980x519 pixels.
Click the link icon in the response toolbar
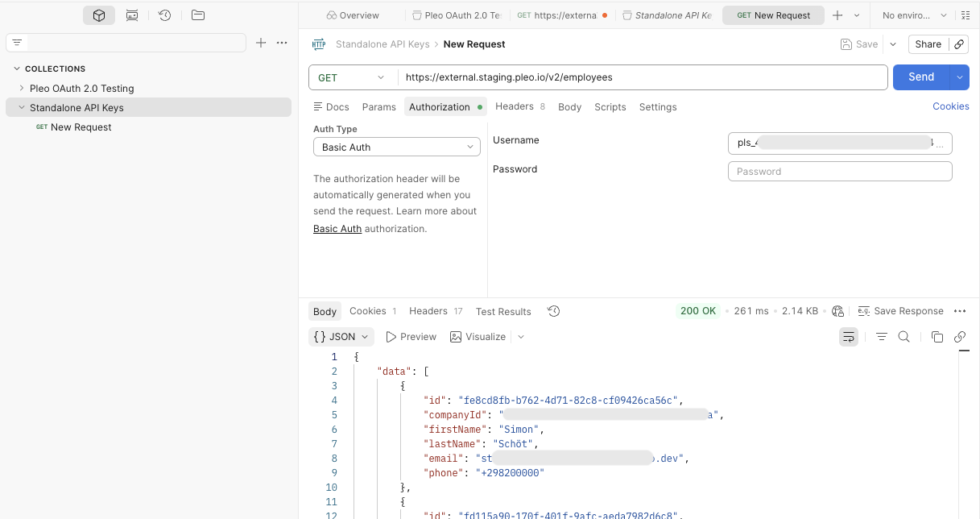click(x=959, y=336)
